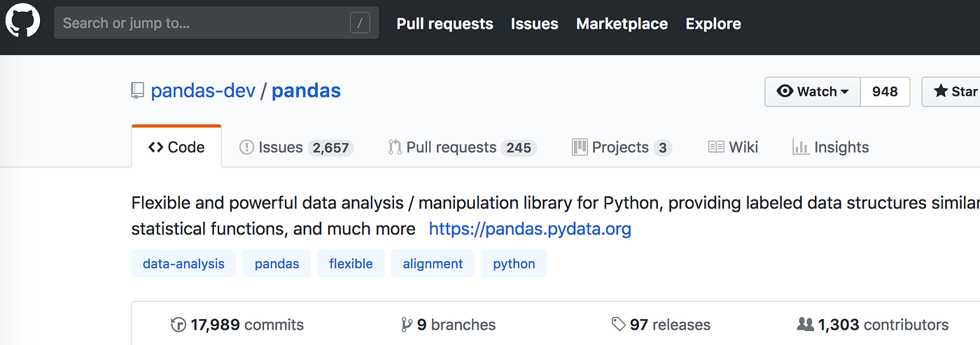Viewport: 980px width, 345px height.
Task: Open the https://pandas.pydata.org link
Action: (530, 229)
